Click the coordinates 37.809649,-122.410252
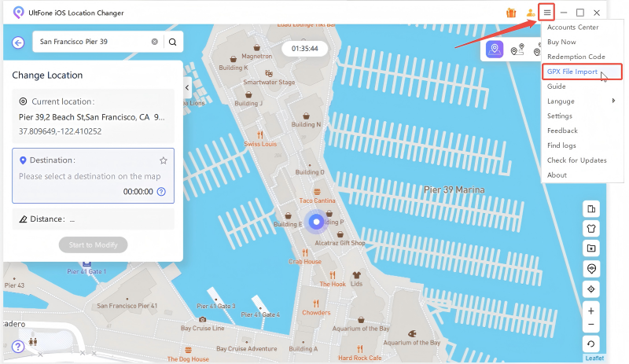Viewport: 629px width, 364px height. click(x=61, y=131)
